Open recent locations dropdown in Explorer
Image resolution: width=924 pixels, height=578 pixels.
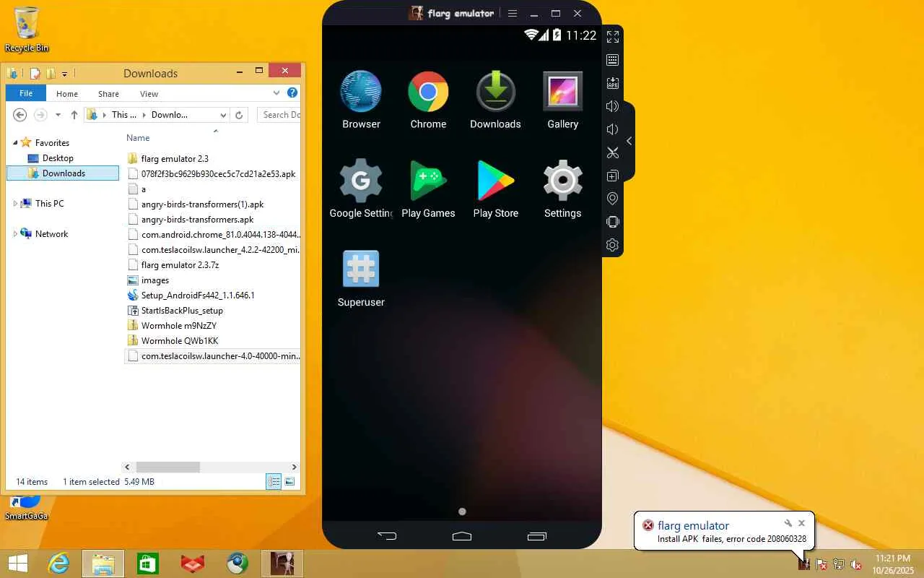(x=58, y=115)
